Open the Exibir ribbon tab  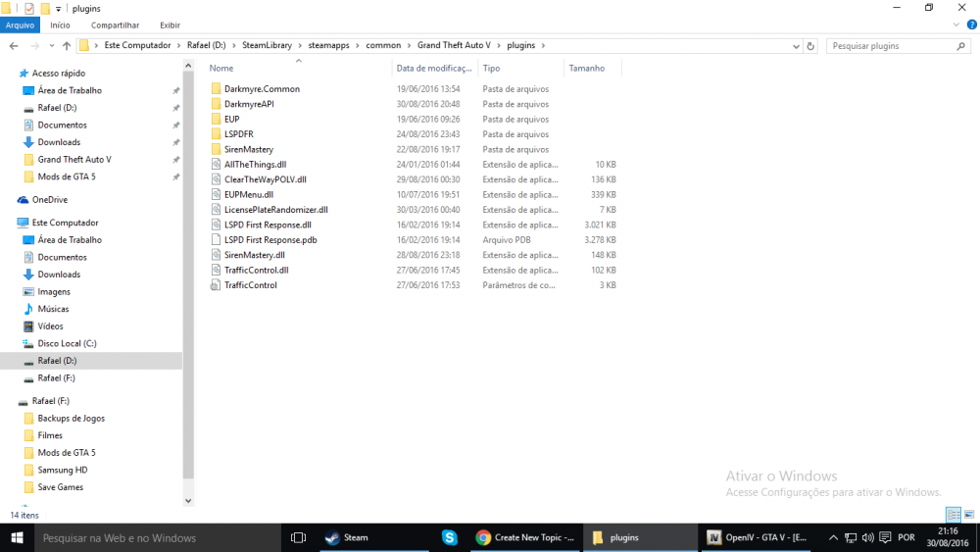coord(170,25)
